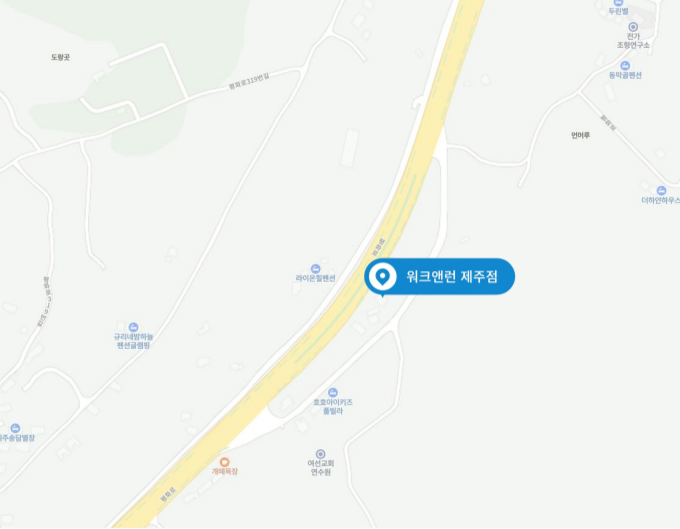
Task: Click the 워크앤런 제주점 label text
Action: click(x=452, y=277)
